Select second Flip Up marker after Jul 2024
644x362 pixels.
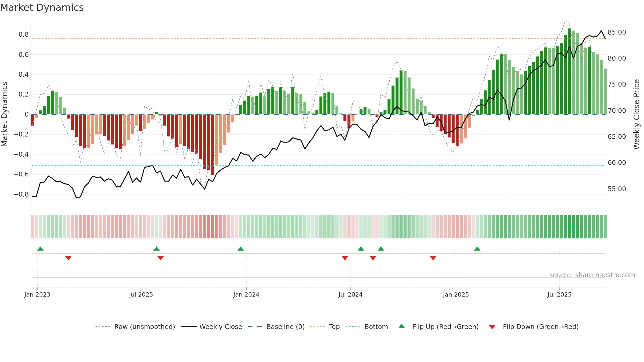point(381,249)
